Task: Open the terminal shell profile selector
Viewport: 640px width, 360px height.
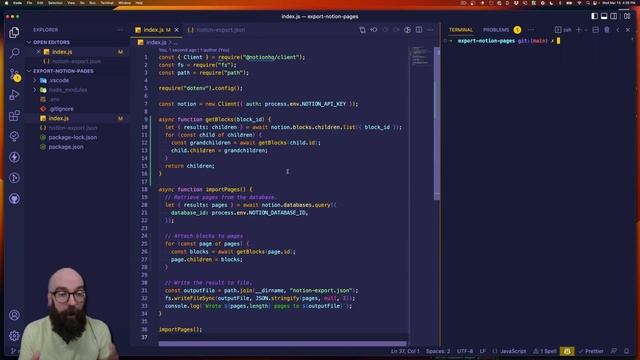Action: click(563, 30)
